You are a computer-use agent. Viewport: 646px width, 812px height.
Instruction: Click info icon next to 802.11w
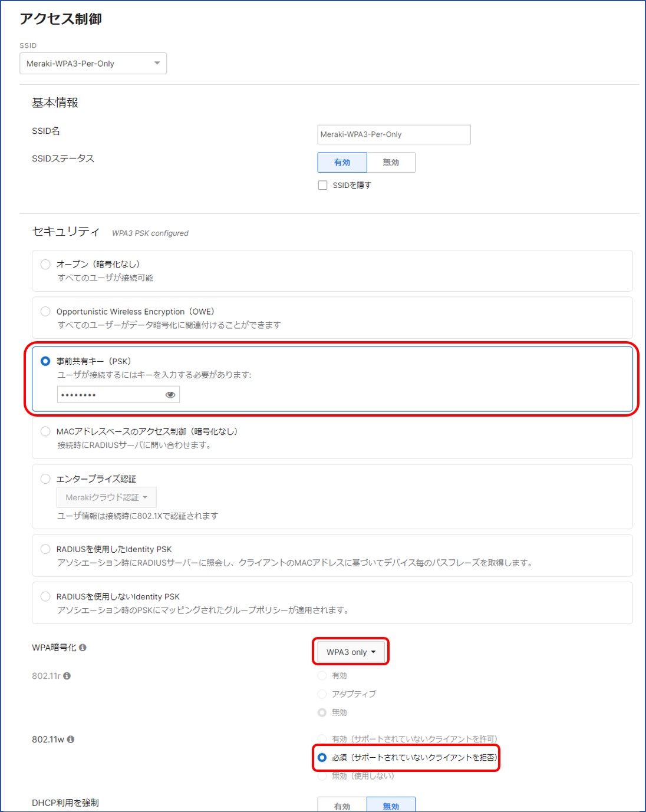pos(71,740)
